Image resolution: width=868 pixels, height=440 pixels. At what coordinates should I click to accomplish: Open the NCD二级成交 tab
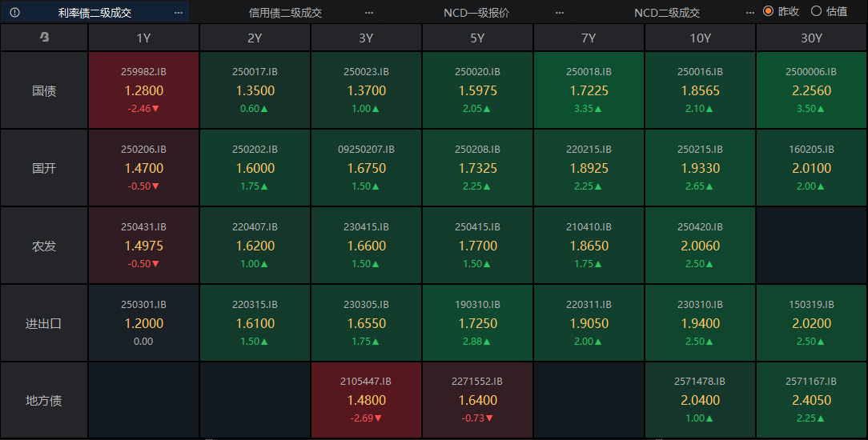pyautogui.click(x=666, y=13)
